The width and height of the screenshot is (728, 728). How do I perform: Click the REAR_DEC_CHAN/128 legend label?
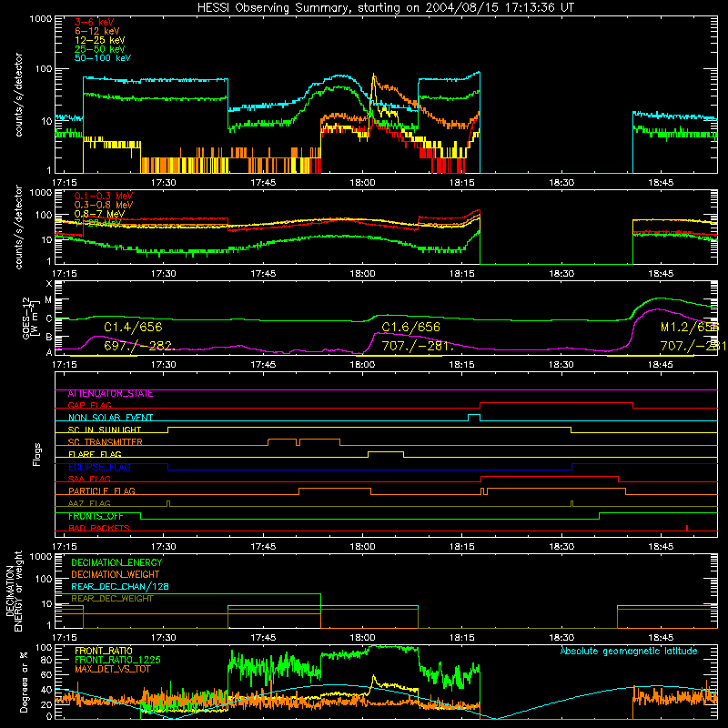[120, 587]
